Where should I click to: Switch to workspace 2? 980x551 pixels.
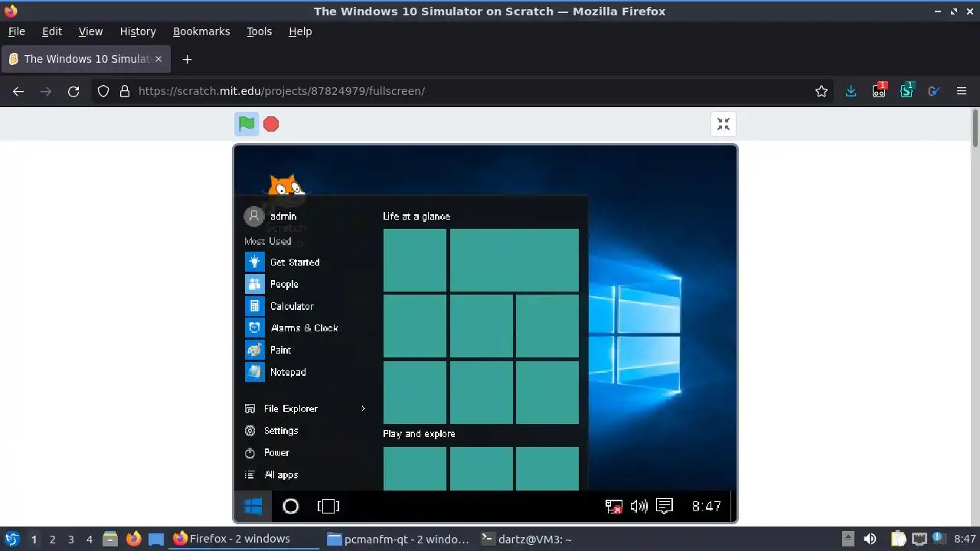click(52, 540)
